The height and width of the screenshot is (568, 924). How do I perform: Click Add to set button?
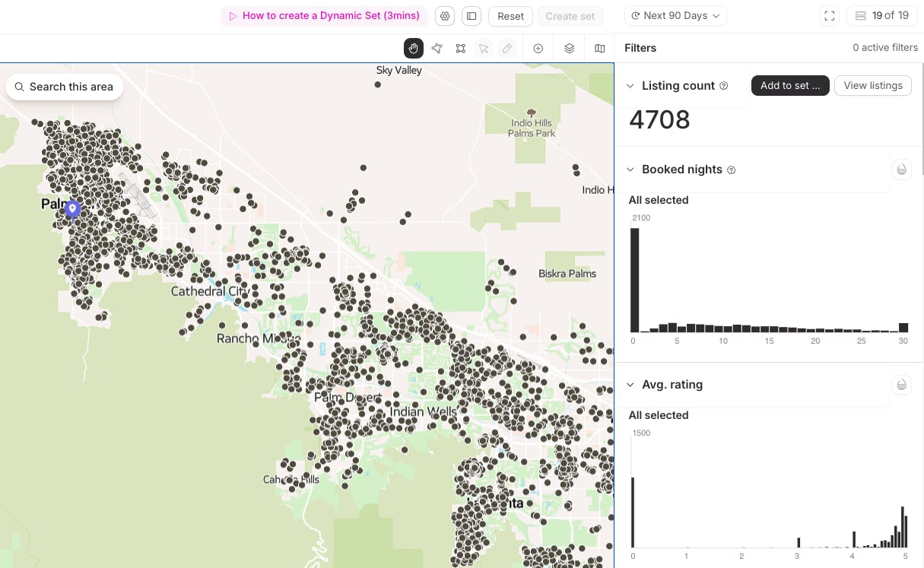point(790,86)
